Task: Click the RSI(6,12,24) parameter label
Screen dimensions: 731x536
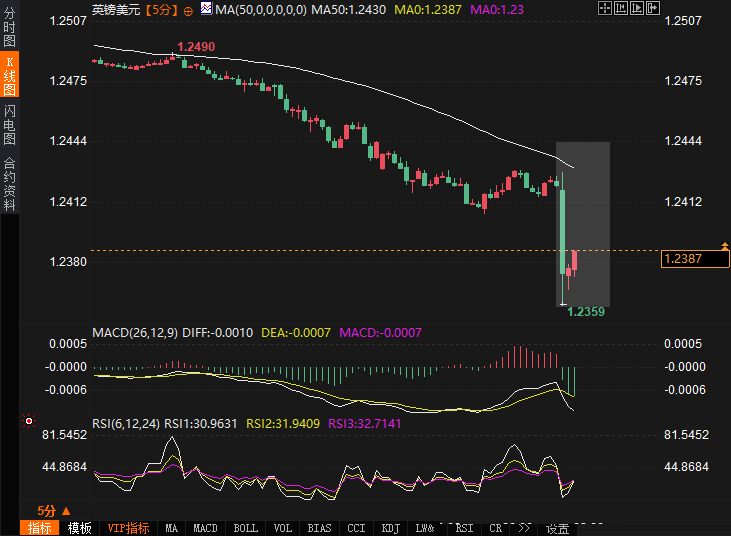Action: (x=126, y=424)
